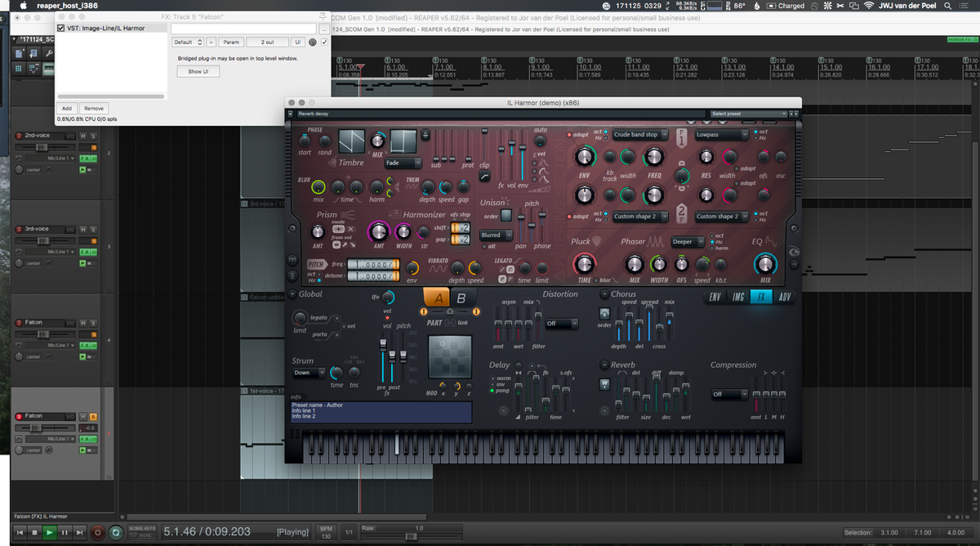Open the IMG tab in Harmor
The height and width of the screenshot is (546, 980).
[x=738, y=298]
